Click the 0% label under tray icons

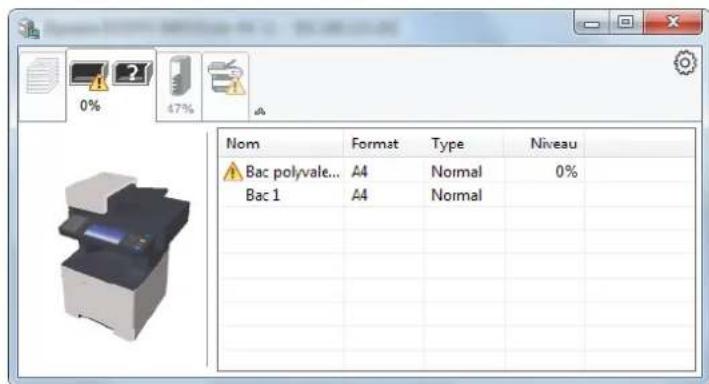coord(90,106)
